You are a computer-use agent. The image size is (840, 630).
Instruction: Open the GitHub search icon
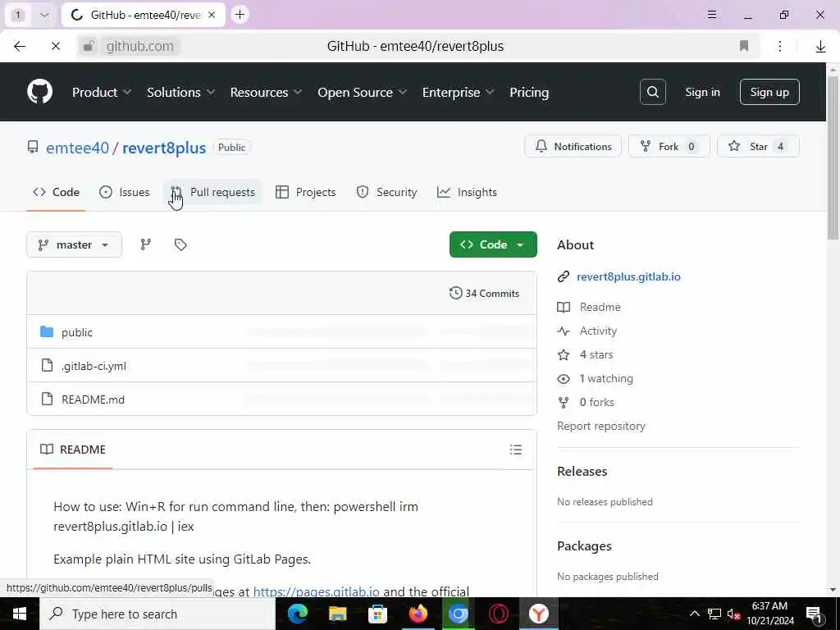pos(652,92)
